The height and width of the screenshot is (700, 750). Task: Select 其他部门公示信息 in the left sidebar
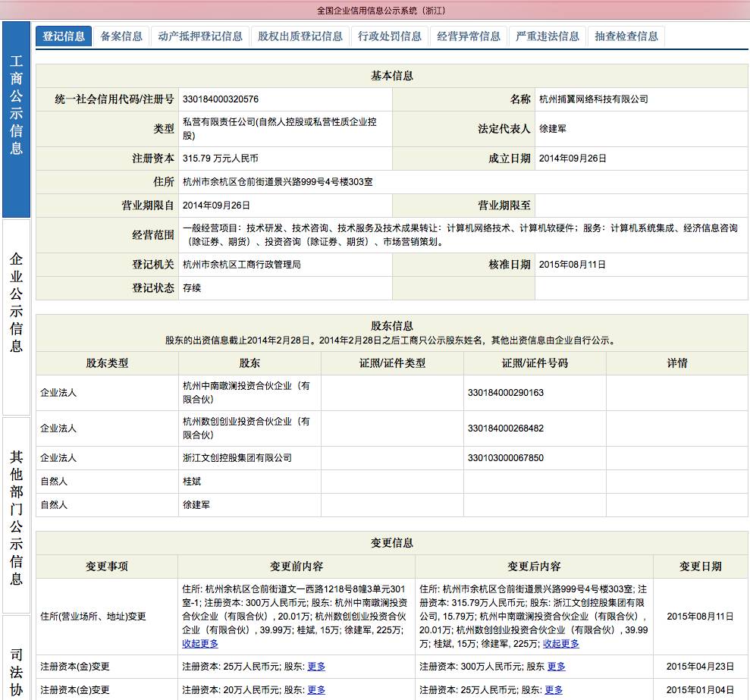click(x=16, y=515)
